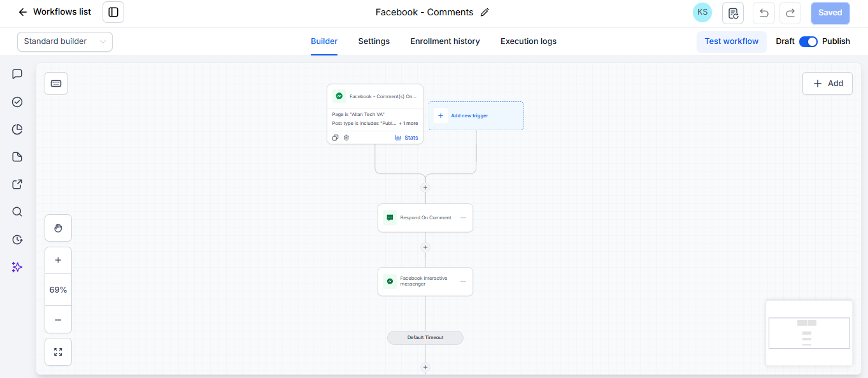
Task: Open the sticky note icon in sidebar
Action: point(17,157)
